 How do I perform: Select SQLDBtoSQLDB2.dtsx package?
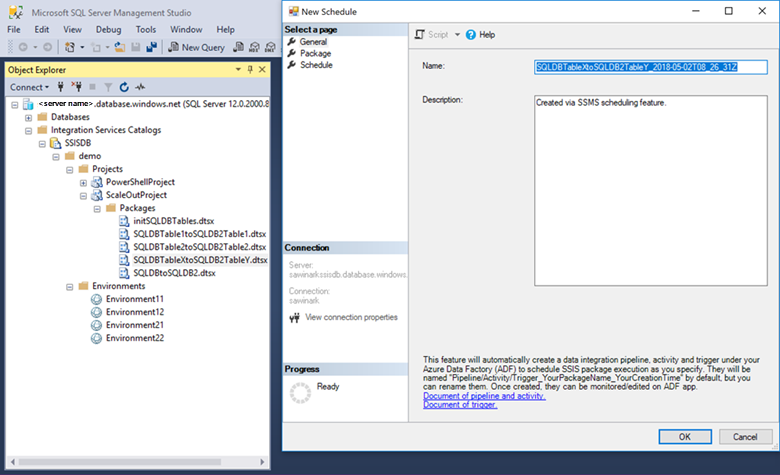click(x=174, y=273)
